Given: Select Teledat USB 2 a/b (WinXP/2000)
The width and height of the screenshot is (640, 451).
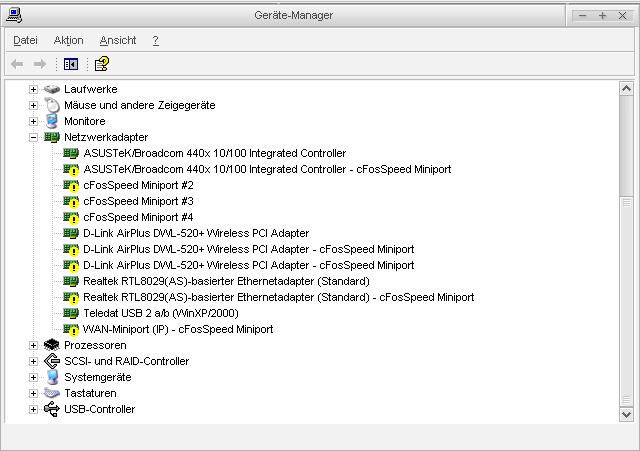Looking at the screenshot, I should click(x=161, y=313).
